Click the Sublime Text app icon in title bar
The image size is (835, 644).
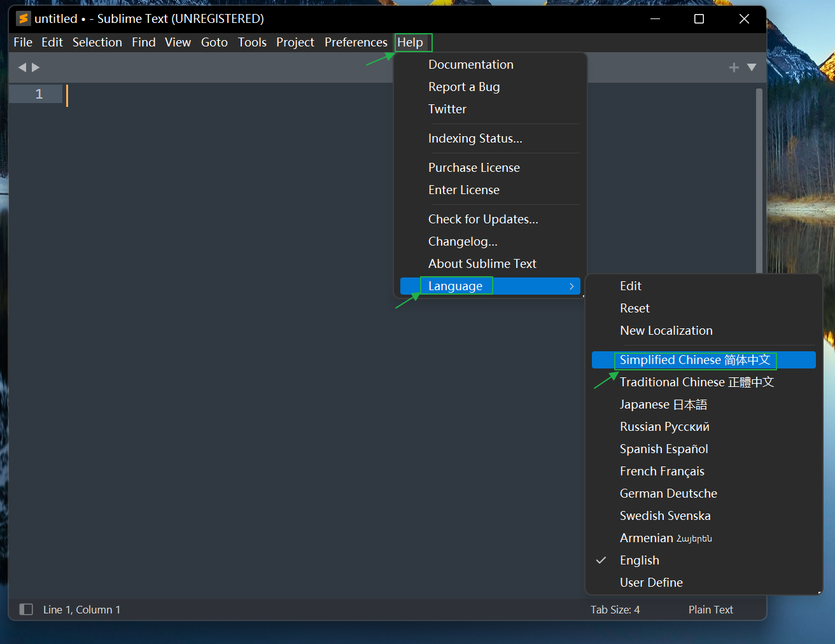tap(24, 18)
